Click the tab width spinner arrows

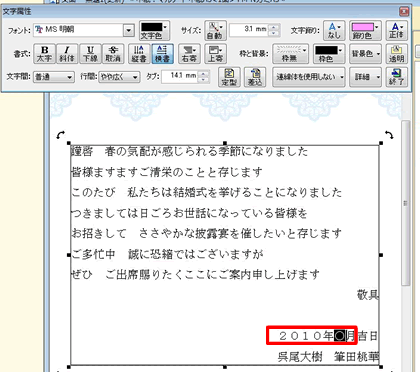coord(203,76)
